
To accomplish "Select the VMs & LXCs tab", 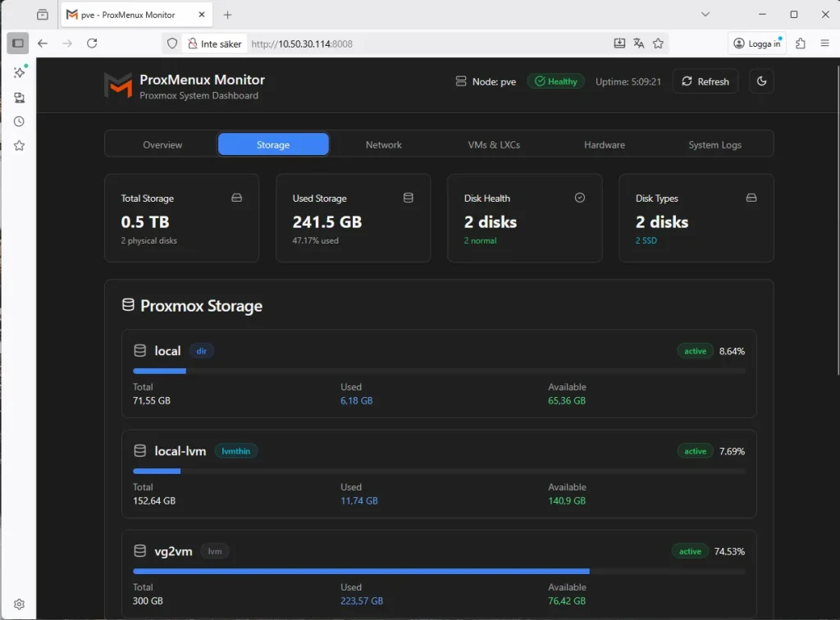I will [494, 144].
